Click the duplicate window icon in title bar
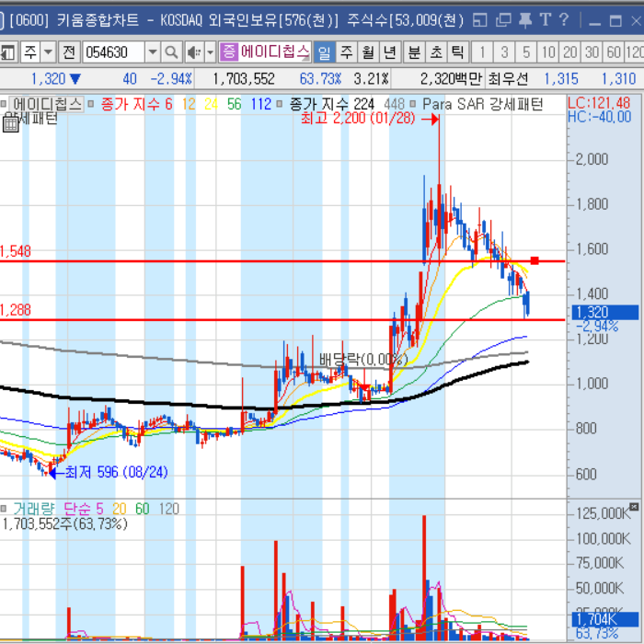Screen dimensions: 644x644 click(503, 19)
